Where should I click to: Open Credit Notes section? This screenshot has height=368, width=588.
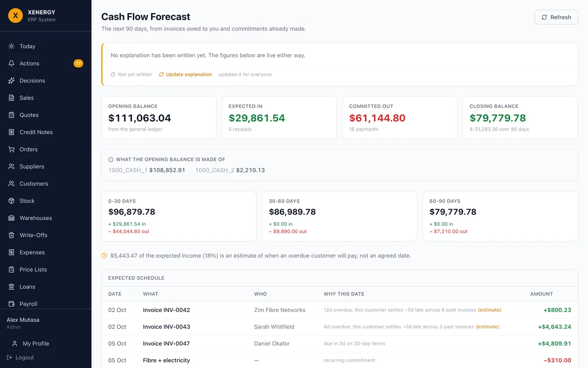coord(46,132)
